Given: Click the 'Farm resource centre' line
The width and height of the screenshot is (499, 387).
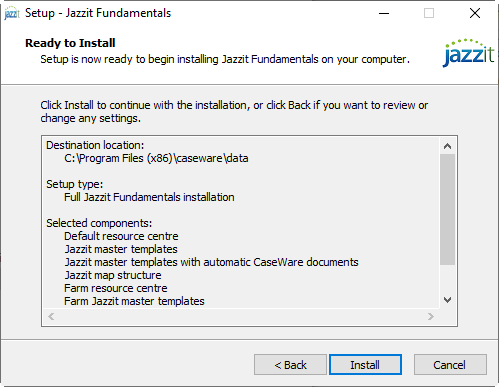Looking at the screenshot, I should [x=116, y=288].
